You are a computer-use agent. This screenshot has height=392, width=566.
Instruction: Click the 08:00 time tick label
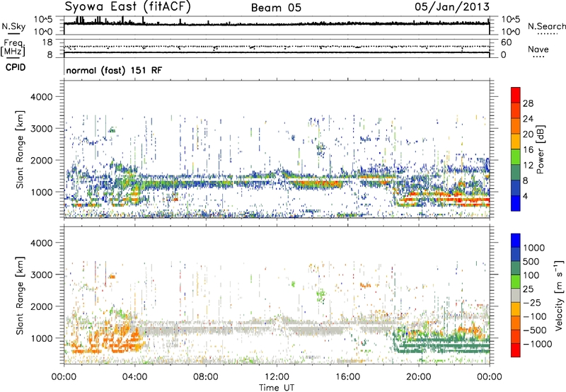click(206, 377)
